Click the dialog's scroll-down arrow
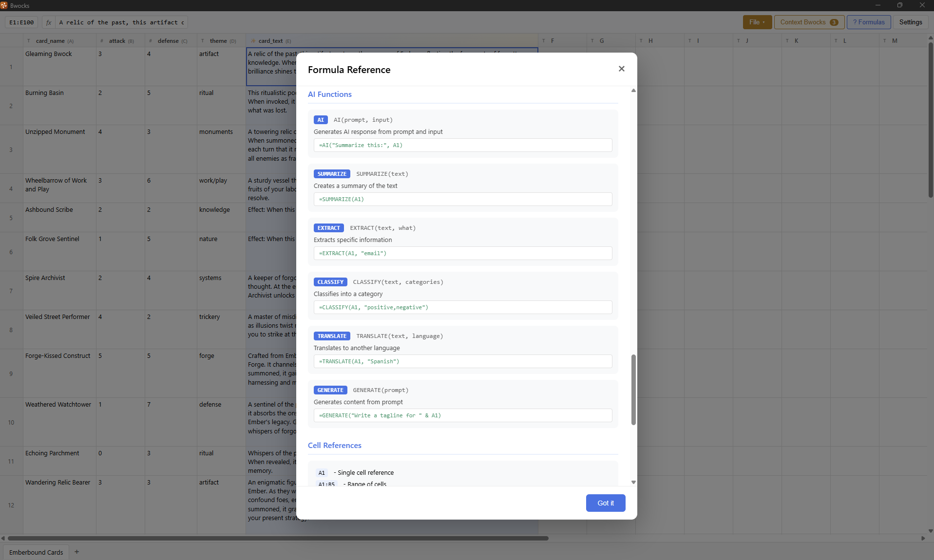934x560 pixels. (x=633, y=482)
